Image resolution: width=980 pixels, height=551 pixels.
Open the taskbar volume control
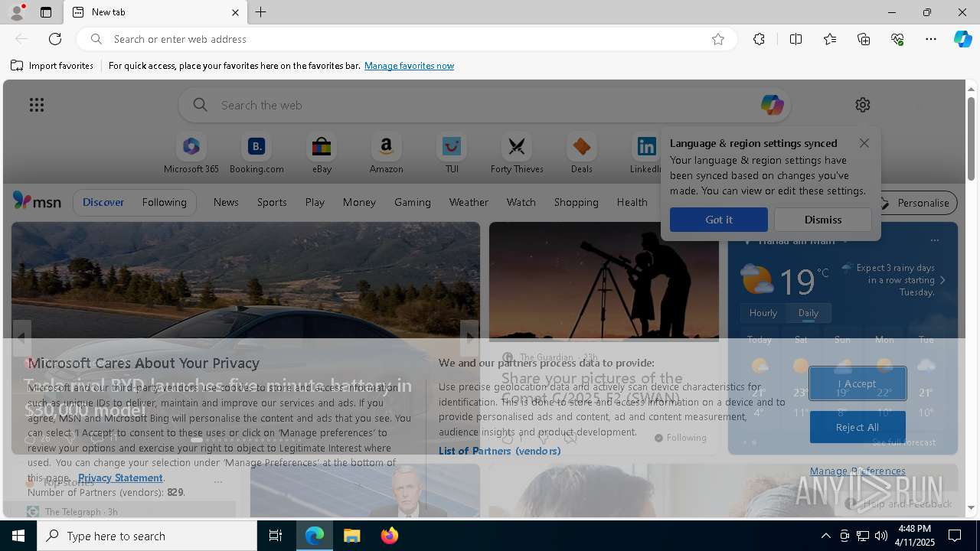[x=880, y=536]
